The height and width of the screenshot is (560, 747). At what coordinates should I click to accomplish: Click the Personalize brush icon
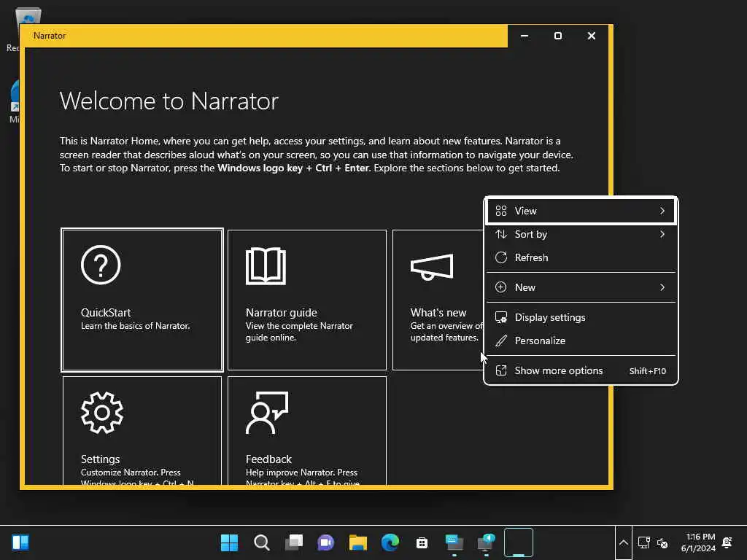pos(500,341)
